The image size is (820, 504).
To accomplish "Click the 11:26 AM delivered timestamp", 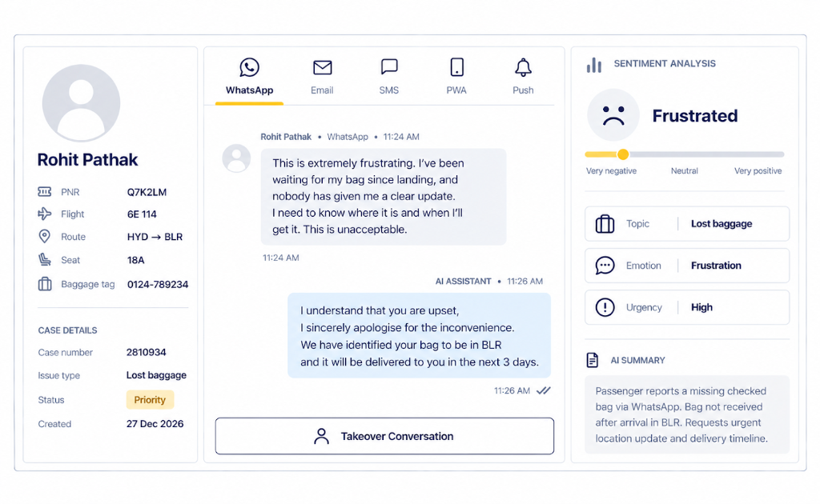I will (x=512, y=390).
